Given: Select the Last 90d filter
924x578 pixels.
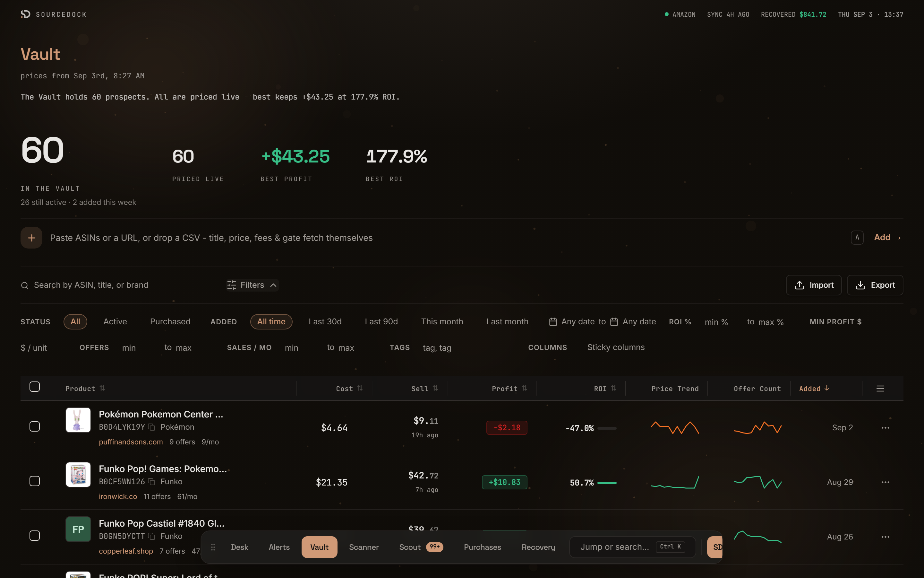Looking at the screenshot, I should click(381, 321).
